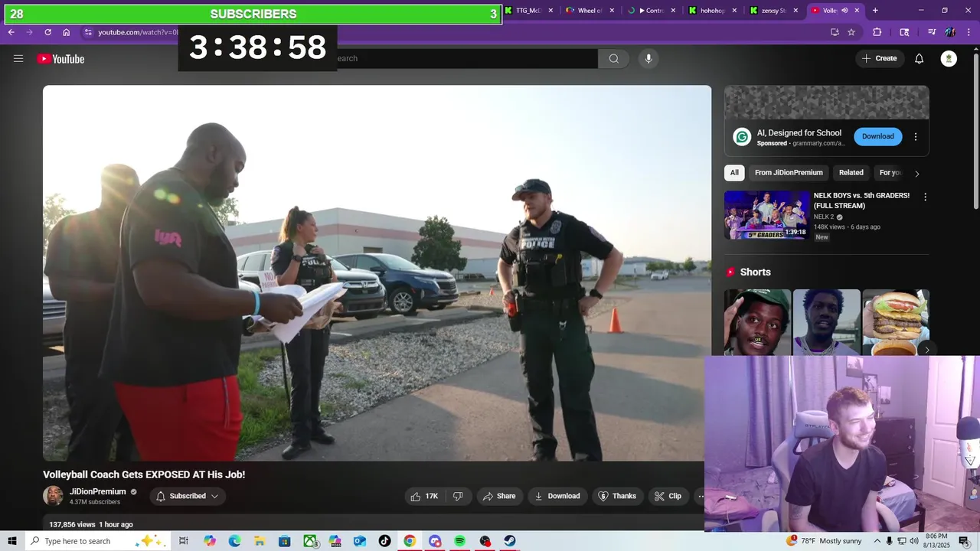Screen dimensions: 980x551
Task: Open options menu for Grammarly ad
Action: point(915,137)
